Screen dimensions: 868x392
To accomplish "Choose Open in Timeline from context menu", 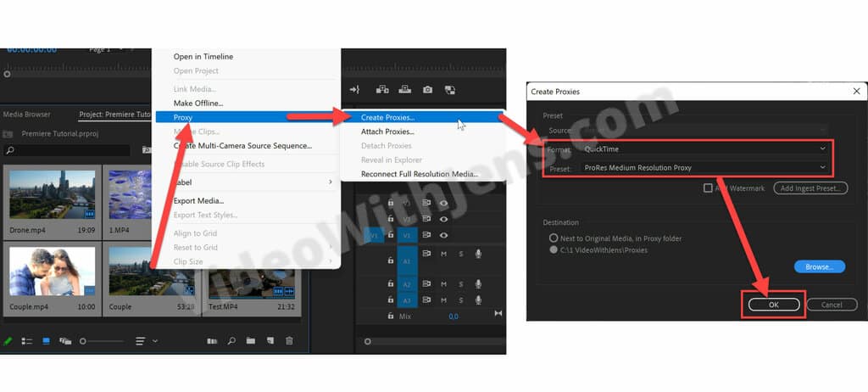I will tap(203, 57).
